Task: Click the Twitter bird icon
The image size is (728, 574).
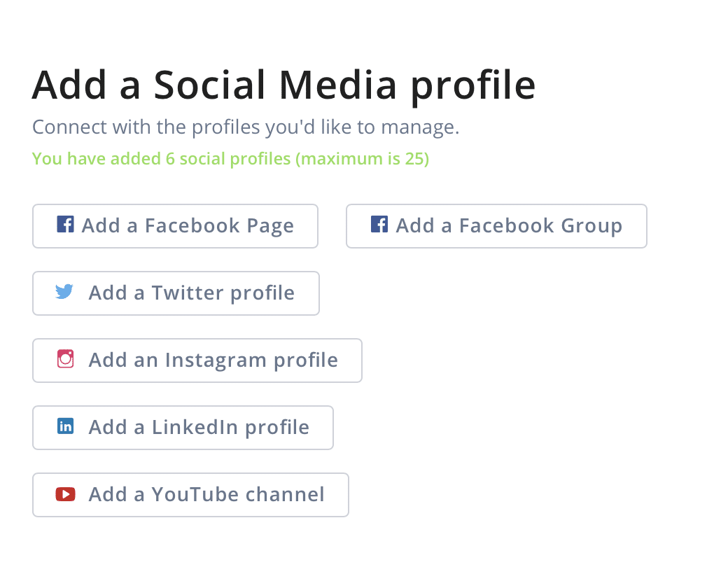Action: (x=64, y=292)
